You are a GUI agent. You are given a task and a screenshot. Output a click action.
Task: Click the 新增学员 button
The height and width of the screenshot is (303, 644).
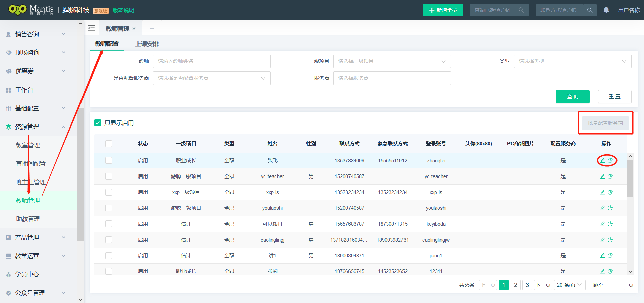coord(443,10)
